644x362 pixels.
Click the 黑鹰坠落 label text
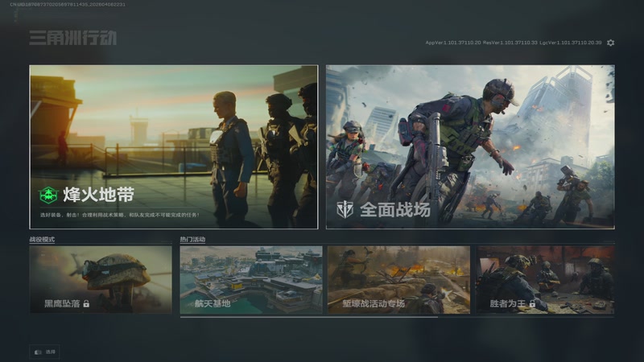coord(62,304)
